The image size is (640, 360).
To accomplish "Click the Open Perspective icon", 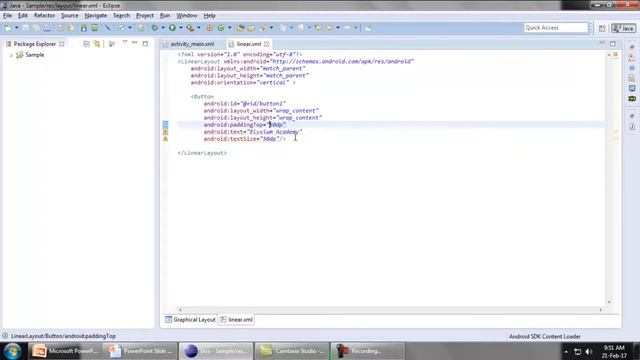I will tap(602, 28).
